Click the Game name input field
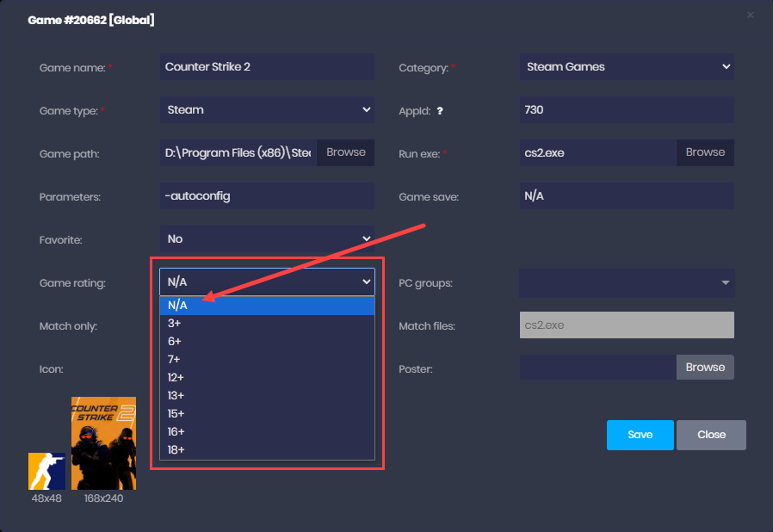 [267, 67]
